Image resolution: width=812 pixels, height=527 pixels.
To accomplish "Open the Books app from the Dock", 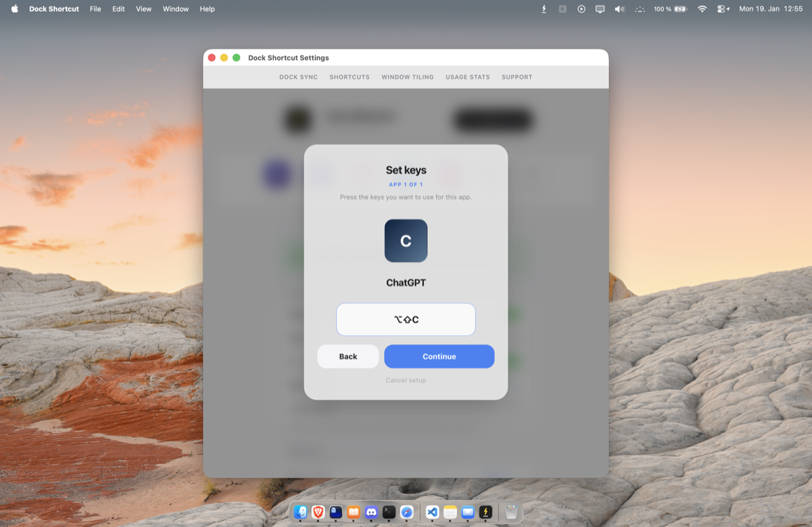I will pyautogui.click(x=353, y=512).
